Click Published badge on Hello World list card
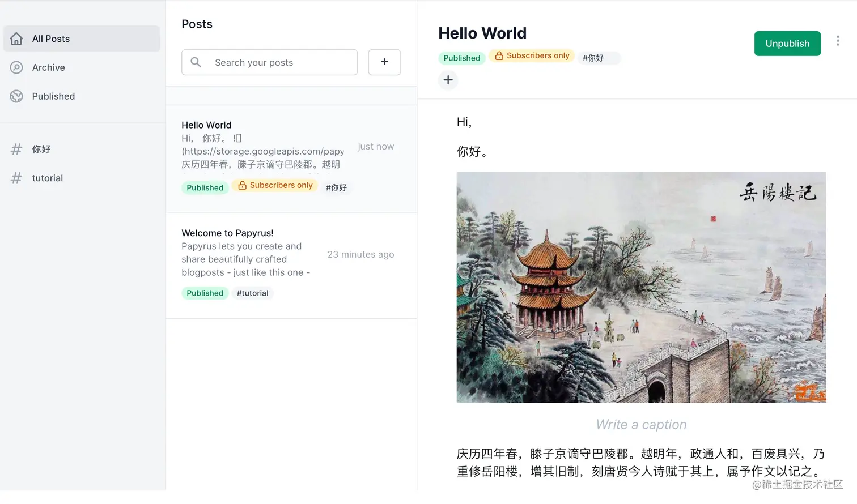 (x=205, y=187)
